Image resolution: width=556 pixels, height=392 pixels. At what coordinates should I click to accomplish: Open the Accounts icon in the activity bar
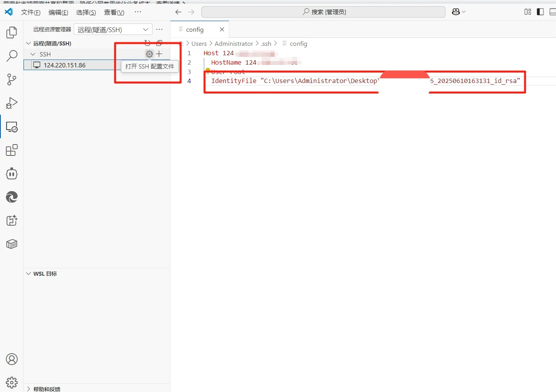coord(11,359)
